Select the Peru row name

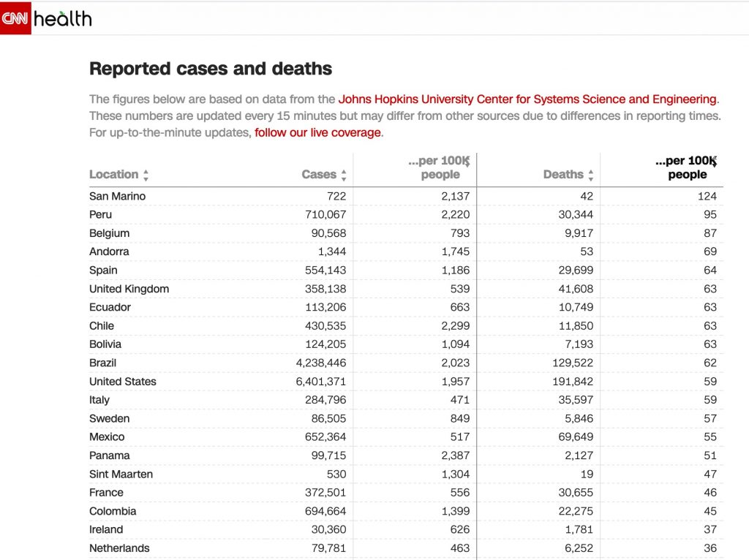100,215
